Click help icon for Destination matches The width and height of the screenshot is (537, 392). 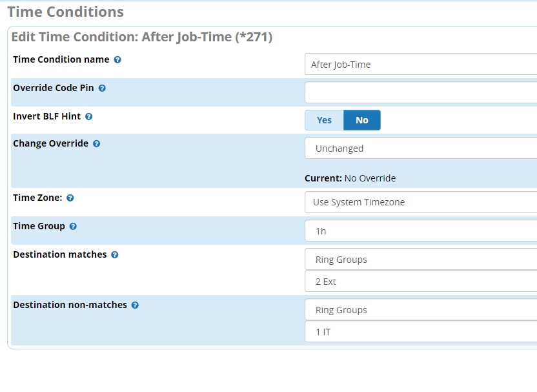coord(115,255)
